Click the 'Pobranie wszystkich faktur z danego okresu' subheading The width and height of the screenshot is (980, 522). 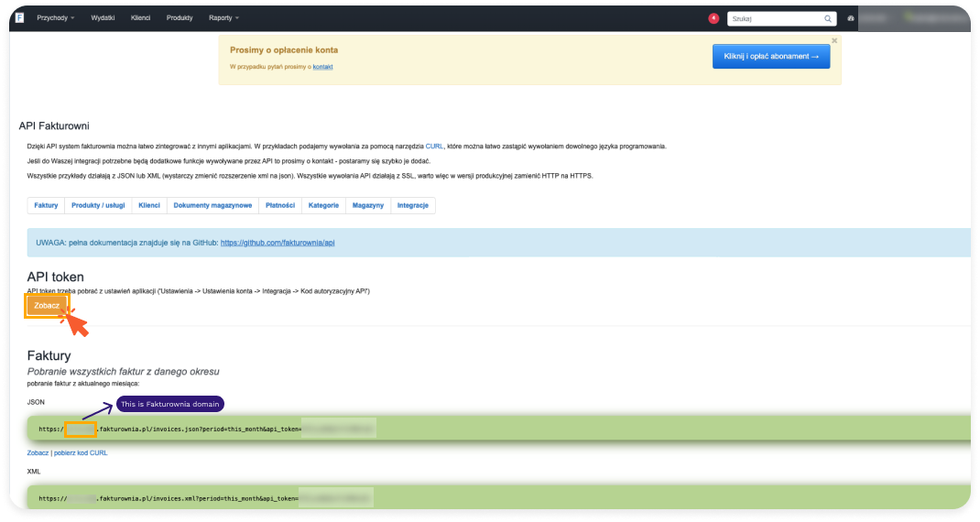coord(123,371)
